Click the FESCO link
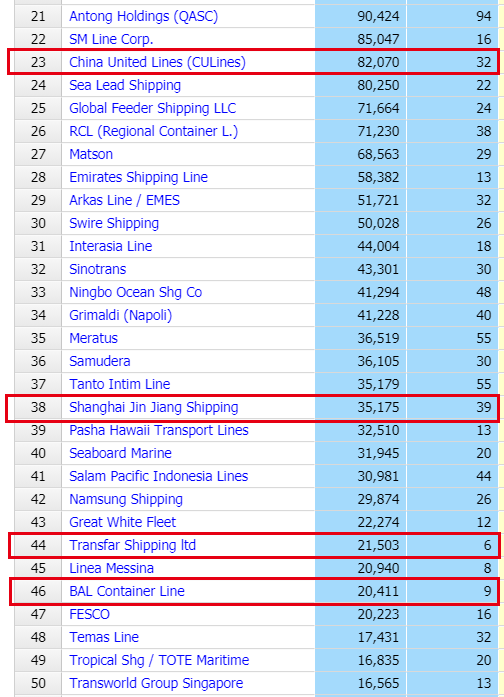 (x=89, y=614)
